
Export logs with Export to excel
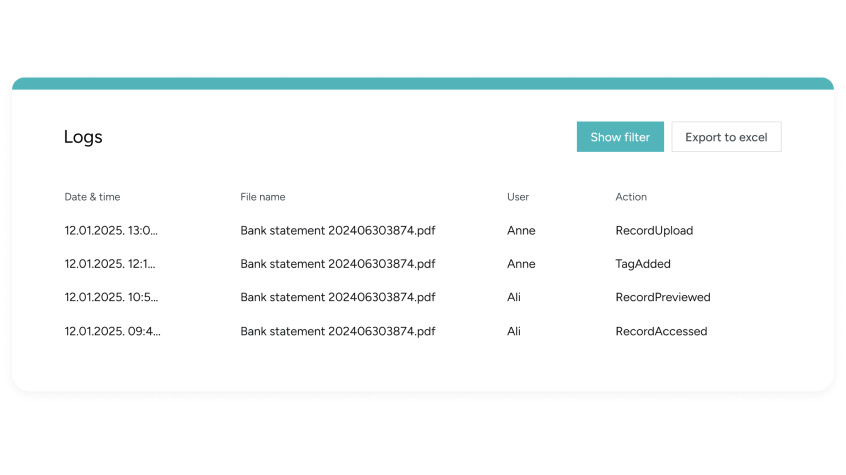(726, 137)
